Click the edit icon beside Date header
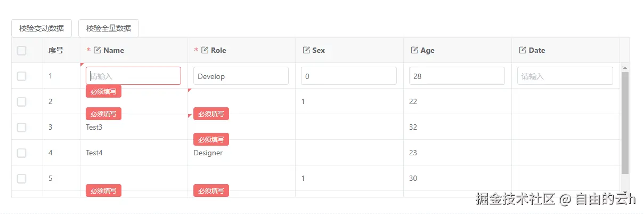The image size is (644, 214). click(523, 50)
